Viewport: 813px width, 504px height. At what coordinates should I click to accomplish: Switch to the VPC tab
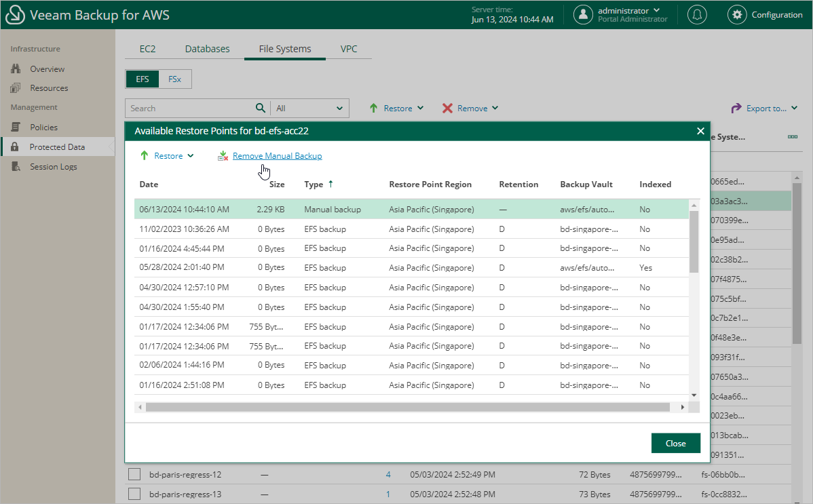348,49
